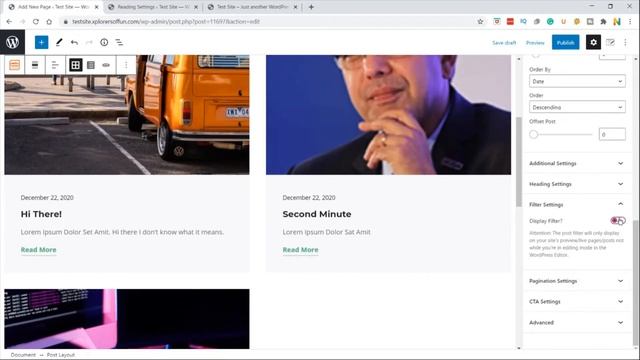
Task: Expand Heading Settings panel
Action: point(576,184)
